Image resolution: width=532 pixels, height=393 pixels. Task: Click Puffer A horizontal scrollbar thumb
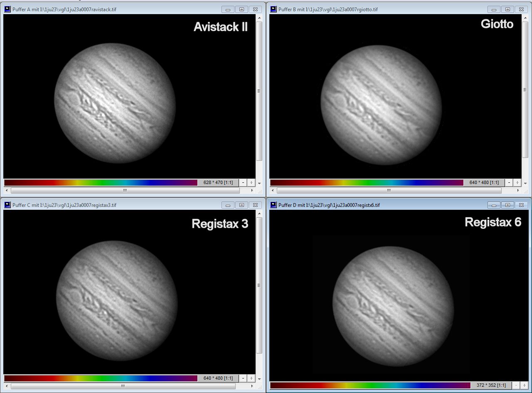[125, 190]
